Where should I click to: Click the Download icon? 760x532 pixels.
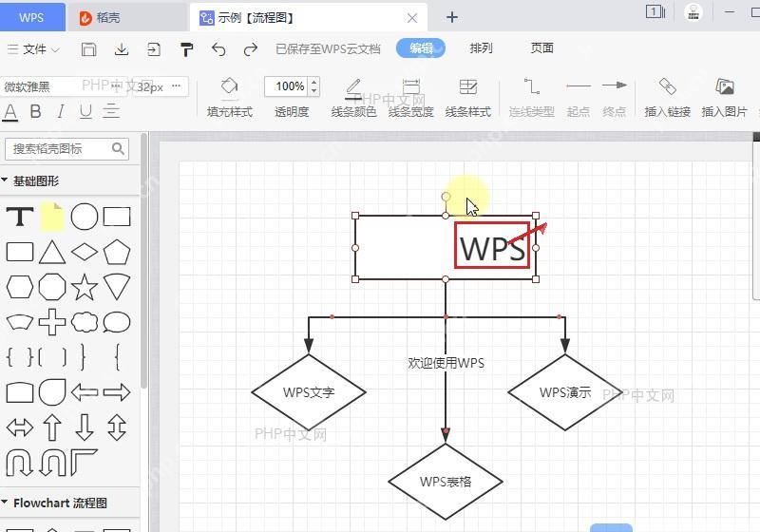[x=122, y=49]
